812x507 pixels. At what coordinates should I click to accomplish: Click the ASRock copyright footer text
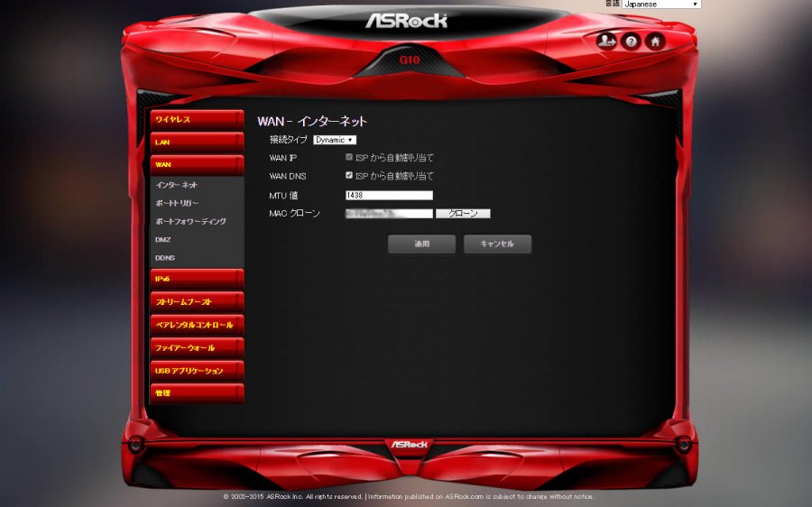(409, 496)
